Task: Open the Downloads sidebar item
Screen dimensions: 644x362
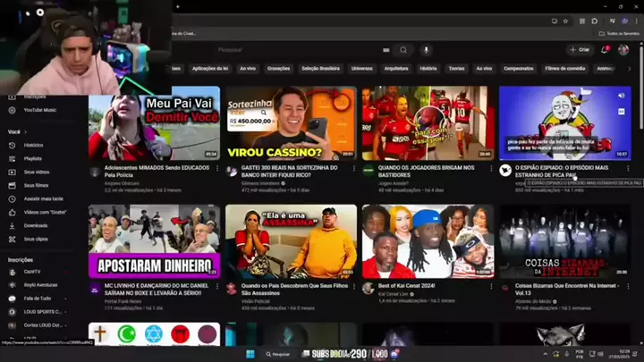Action: click(36, 225)
